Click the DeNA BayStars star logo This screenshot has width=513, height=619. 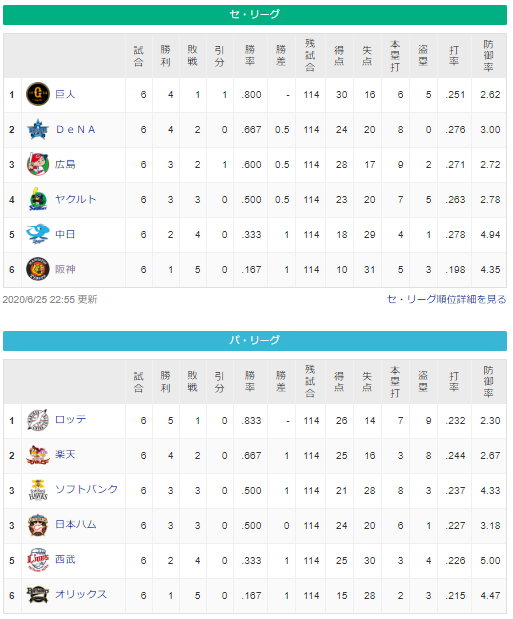tap(38, 129)
